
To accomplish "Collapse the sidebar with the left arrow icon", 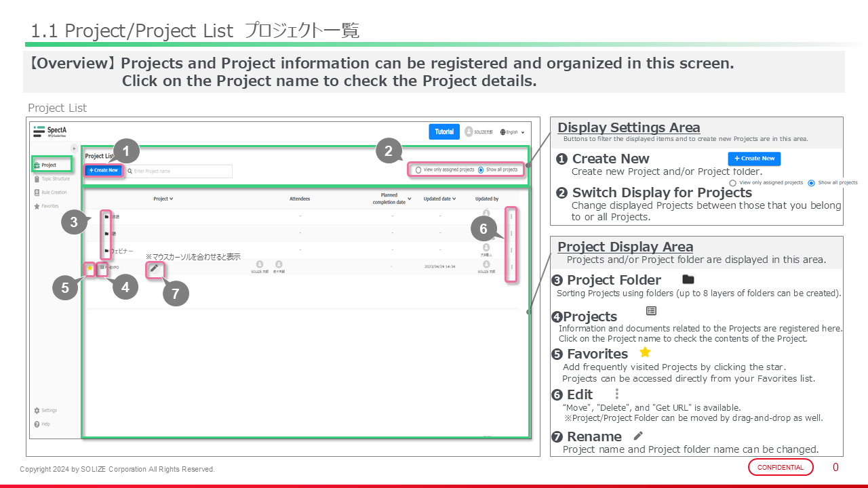I will point(74,148).
